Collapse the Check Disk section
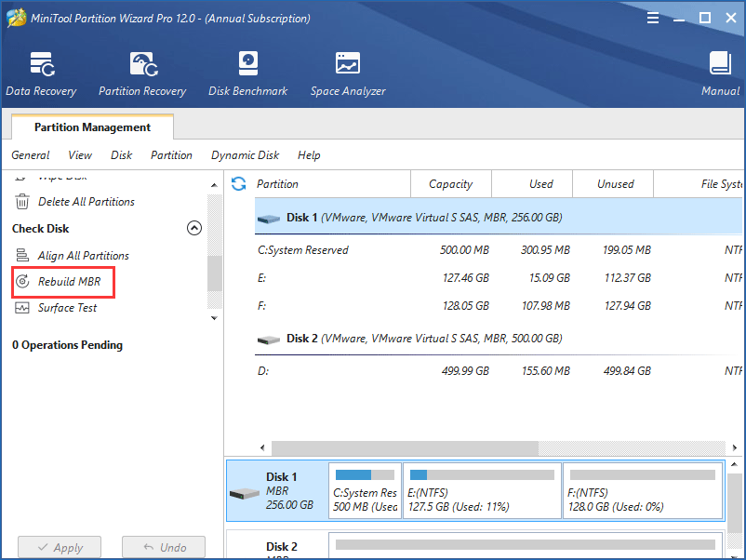 pos(194,228)
